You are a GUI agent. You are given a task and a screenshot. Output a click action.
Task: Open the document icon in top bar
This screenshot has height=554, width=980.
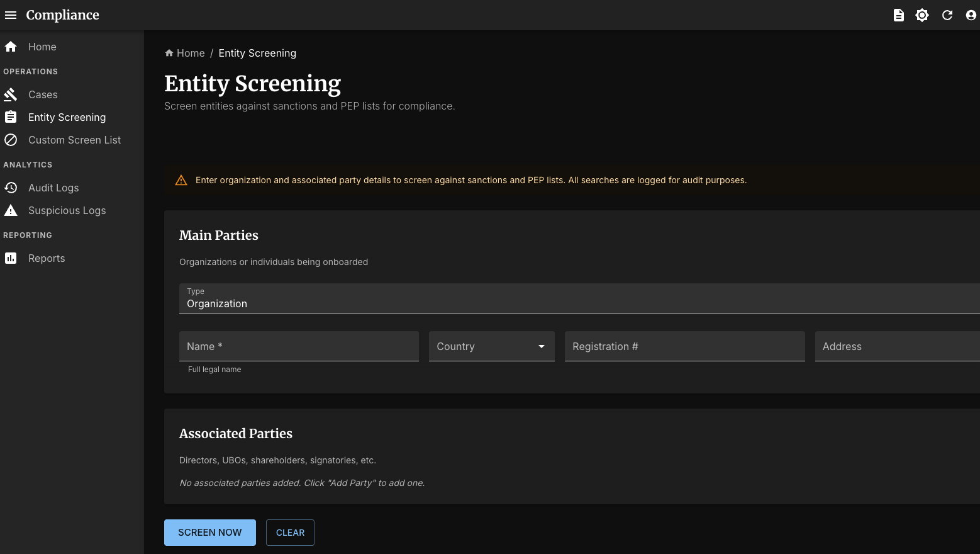point(899,15)
